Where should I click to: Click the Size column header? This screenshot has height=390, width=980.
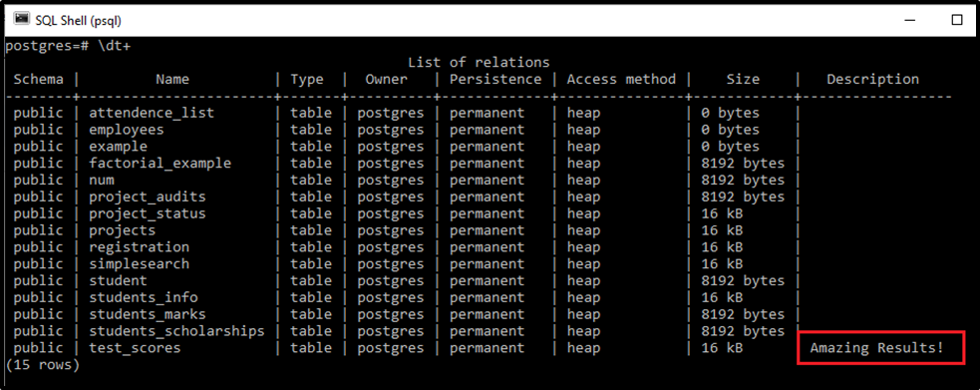pos(743,80)
